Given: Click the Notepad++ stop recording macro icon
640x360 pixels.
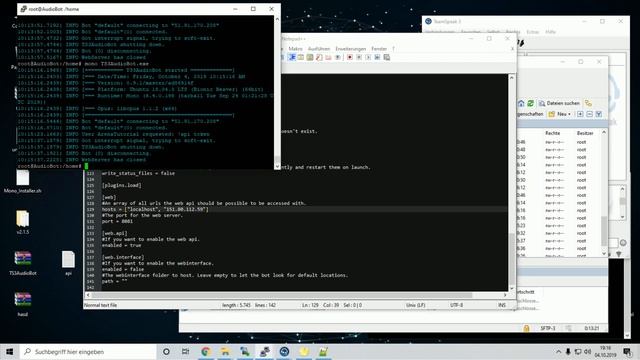Looking at the screenshot, I should 359,58.
